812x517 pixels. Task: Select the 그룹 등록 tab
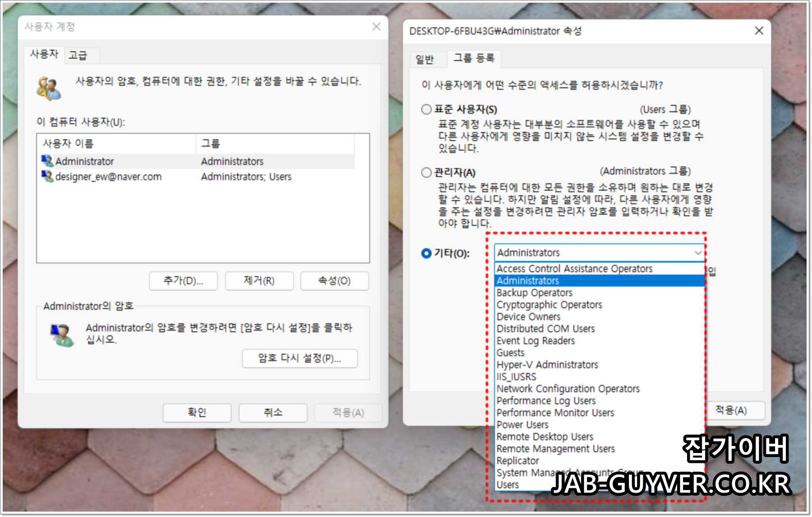475,59
